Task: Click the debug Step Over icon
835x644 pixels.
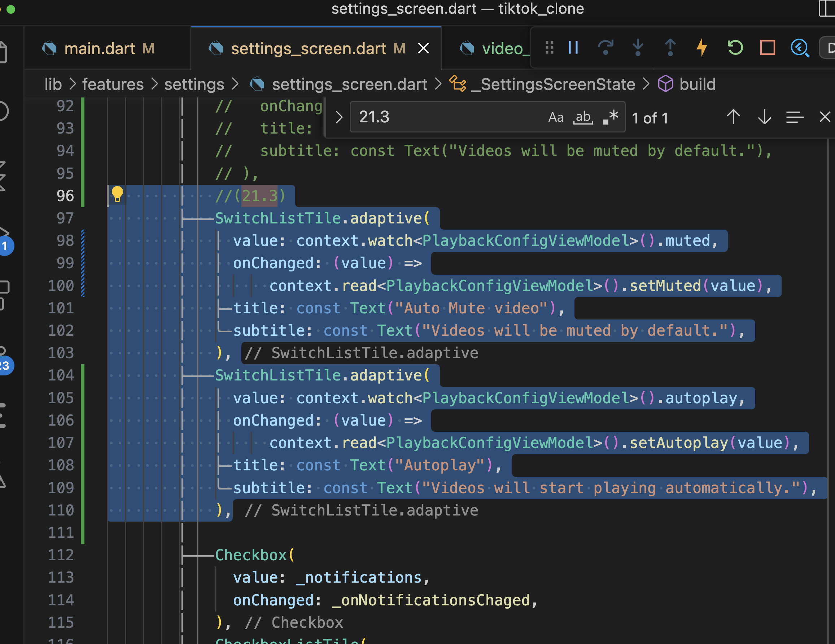Action: click(x=605, y=48)
